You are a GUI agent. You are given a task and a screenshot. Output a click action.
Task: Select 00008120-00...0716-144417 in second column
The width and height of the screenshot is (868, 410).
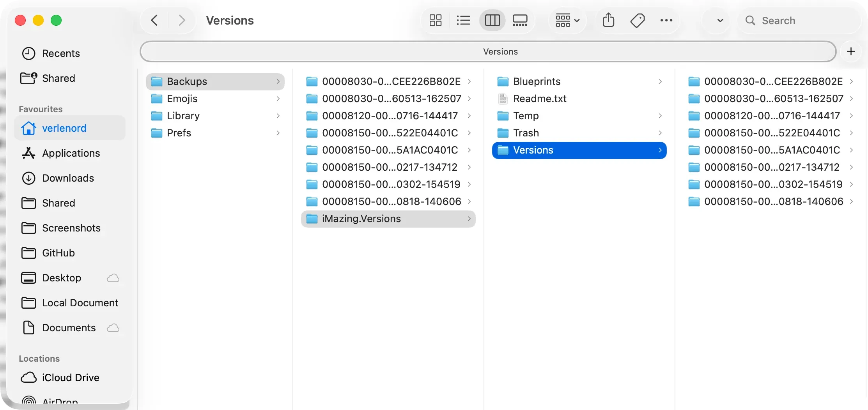point(388,116)
